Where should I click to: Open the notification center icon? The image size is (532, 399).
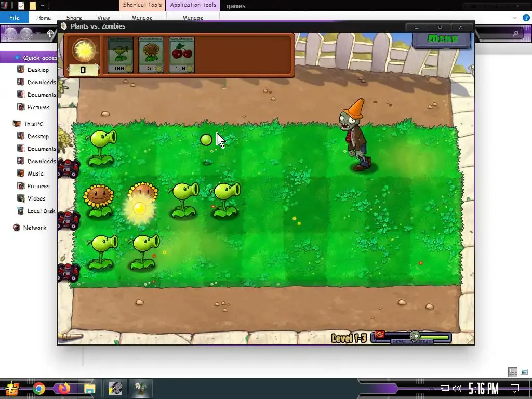coord(515,389)
